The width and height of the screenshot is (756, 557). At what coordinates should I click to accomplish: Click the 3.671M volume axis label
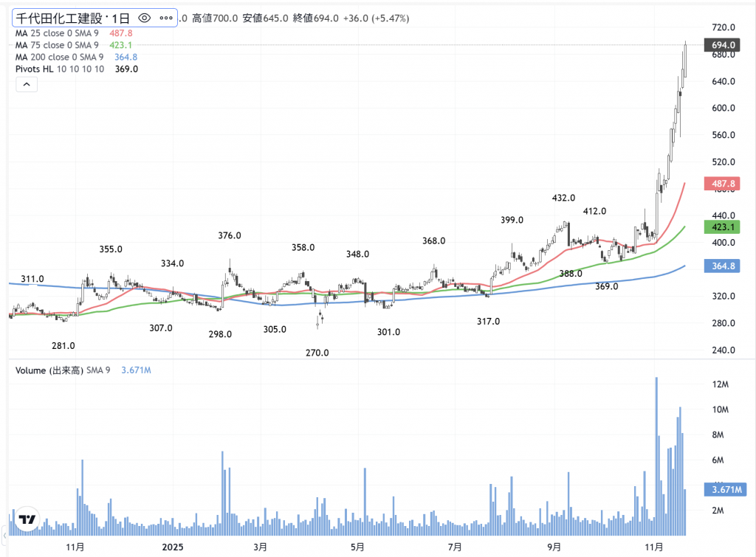tap(725, 489)
